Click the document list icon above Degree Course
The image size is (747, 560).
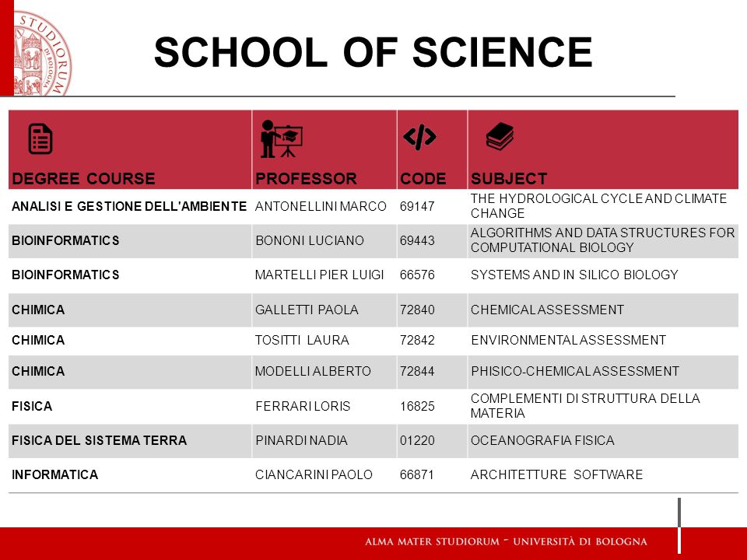40,138
